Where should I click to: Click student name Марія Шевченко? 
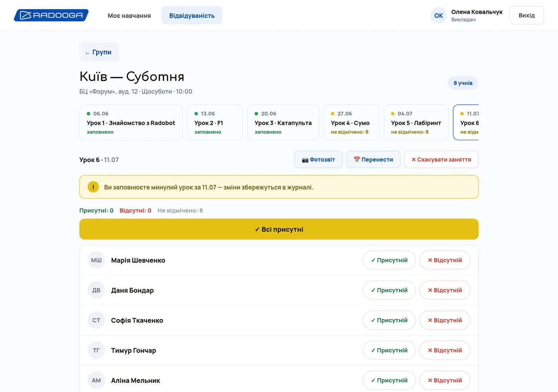[138, 260]
